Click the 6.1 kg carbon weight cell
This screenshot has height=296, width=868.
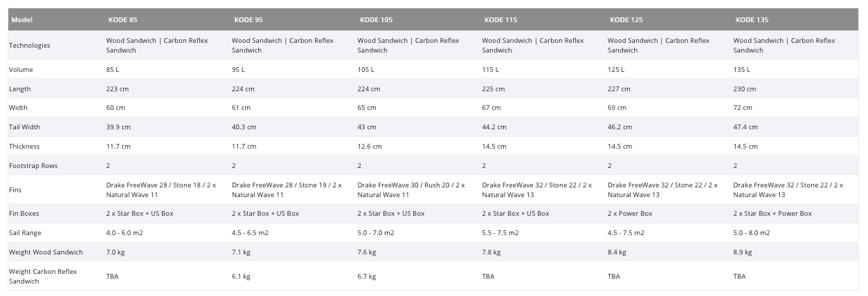click(x=241, y=277)
